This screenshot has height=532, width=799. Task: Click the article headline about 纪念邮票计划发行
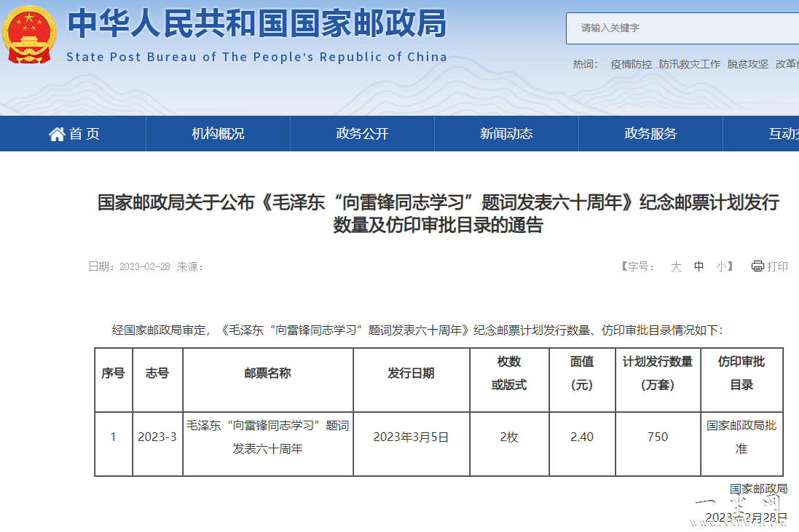(438, 213)
